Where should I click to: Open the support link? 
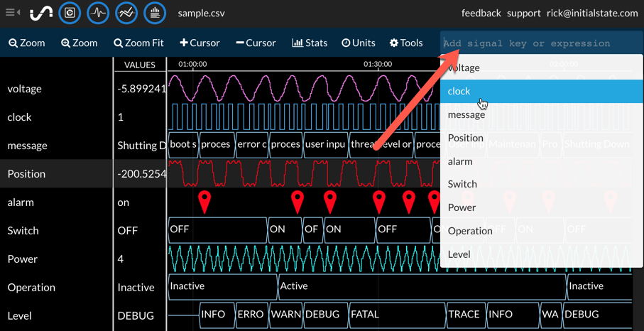coord(523,13)
